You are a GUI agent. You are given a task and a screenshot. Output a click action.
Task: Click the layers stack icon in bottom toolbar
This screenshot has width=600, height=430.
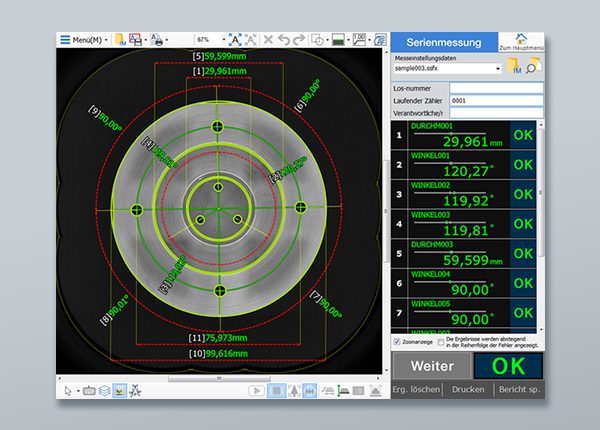[104, 390]
